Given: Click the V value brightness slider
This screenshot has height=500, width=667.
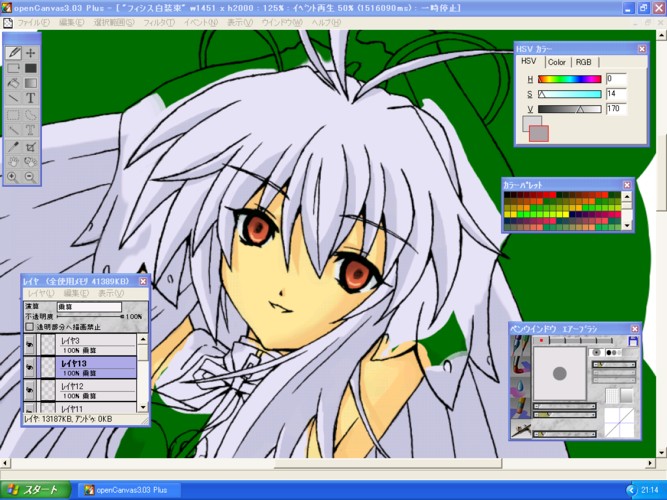Looking at the screenshot, I should point(570,109).
